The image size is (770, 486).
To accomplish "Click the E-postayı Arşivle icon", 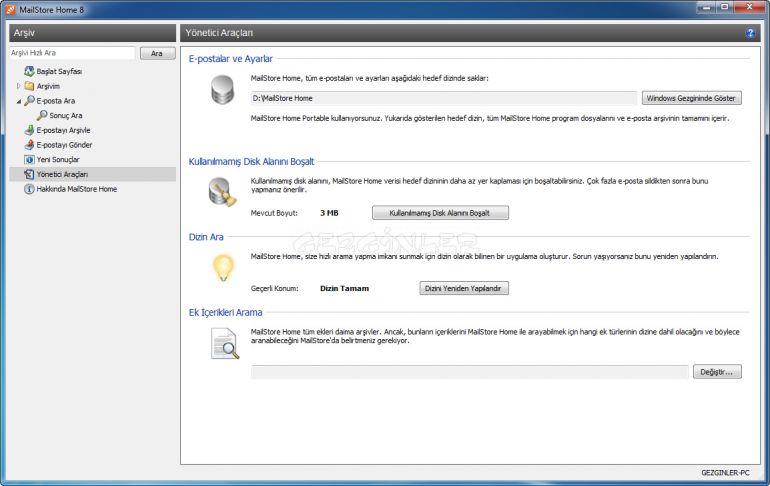I will pos(29,130).
